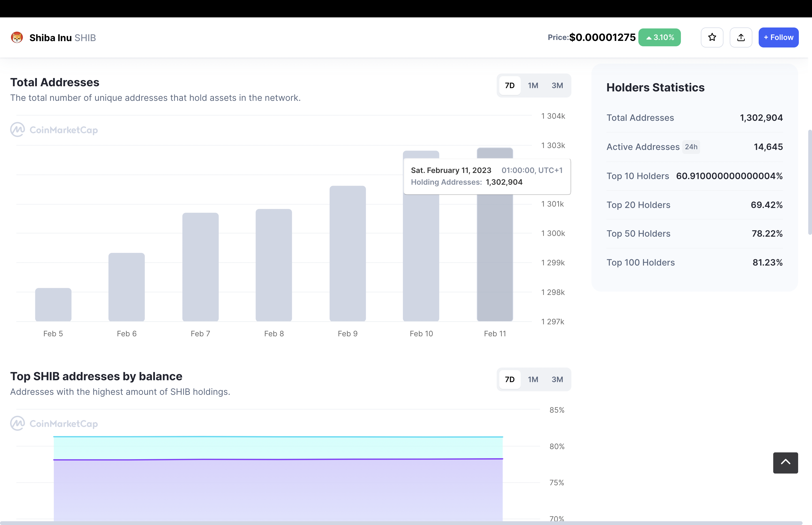
Task: Click the Shiba Inu coin logo
Action: click(x=17, y=38)
